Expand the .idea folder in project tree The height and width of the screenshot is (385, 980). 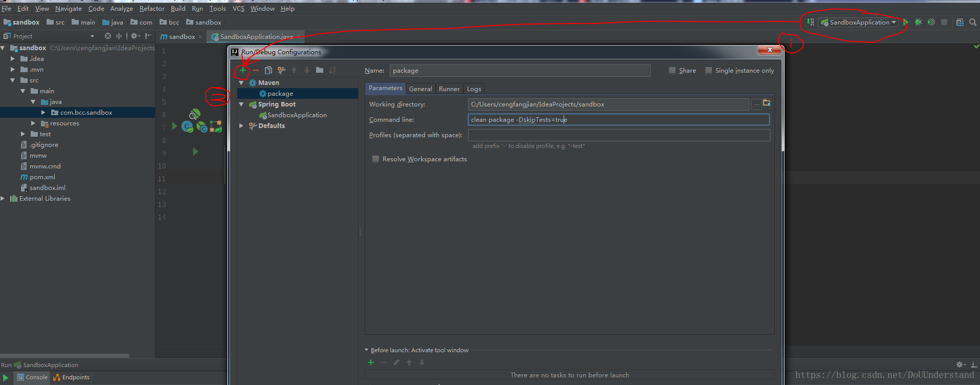coord(13,58)
